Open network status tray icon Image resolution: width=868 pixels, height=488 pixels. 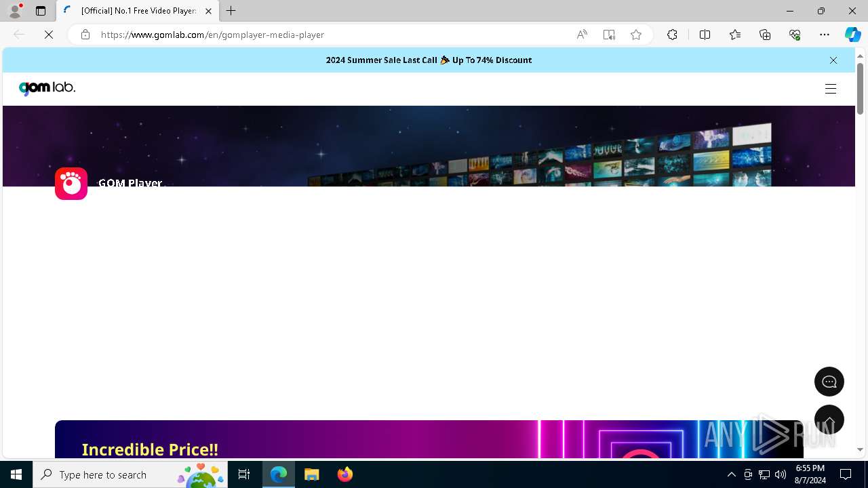coord(764,474)
